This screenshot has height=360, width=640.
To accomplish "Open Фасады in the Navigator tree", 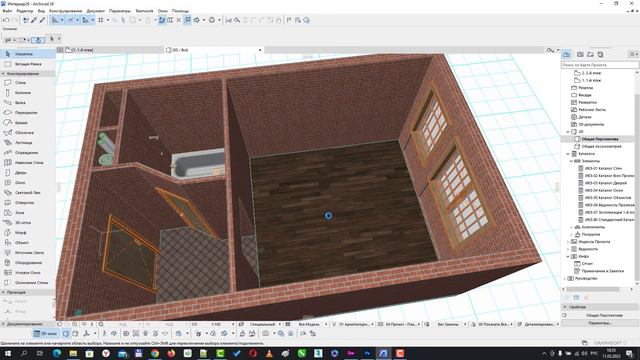I will pos(584,95).
